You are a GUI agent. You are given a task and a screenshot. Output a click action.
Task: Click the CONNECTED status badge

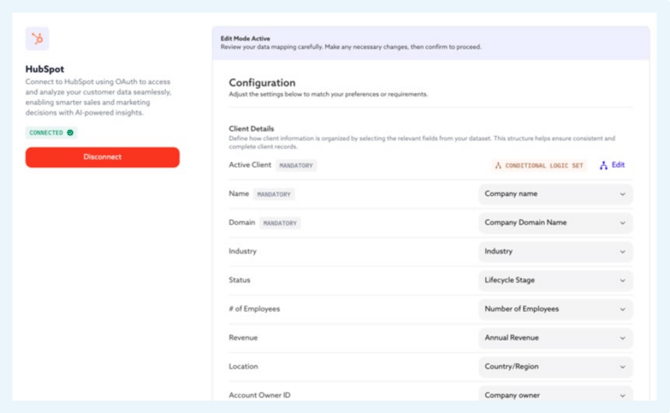[51, 132]
